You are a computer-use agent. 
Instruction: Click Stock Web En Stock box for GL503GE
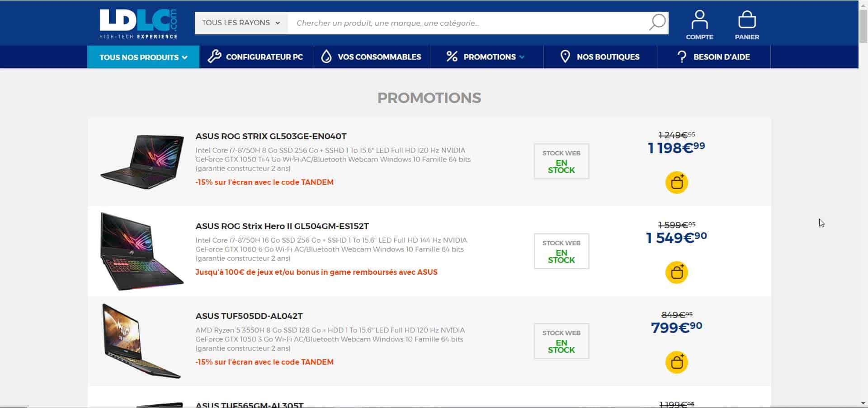coord(561,161)
